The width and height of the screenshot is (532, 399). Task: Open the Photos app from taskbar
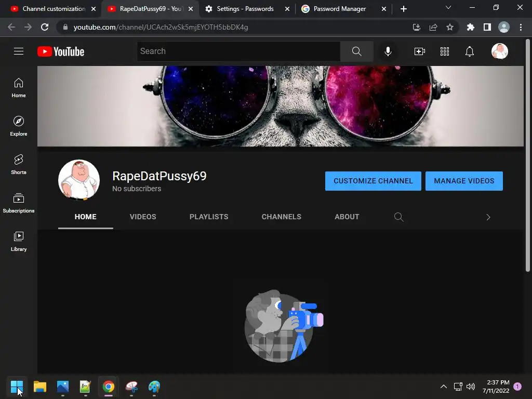63,387
